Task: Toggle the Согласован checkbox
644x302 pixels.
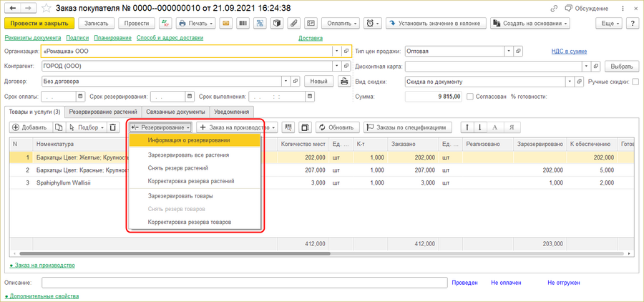Action: click(x=470, y=97)
